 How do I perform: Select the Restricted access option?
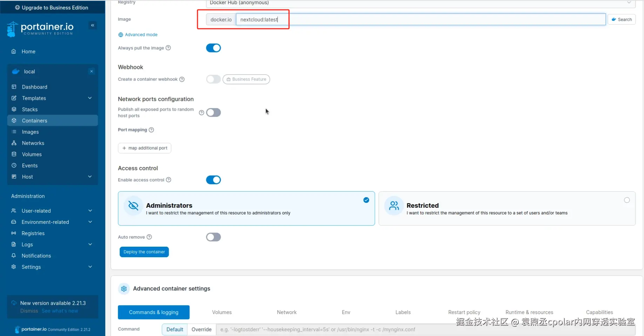(507, 208)
